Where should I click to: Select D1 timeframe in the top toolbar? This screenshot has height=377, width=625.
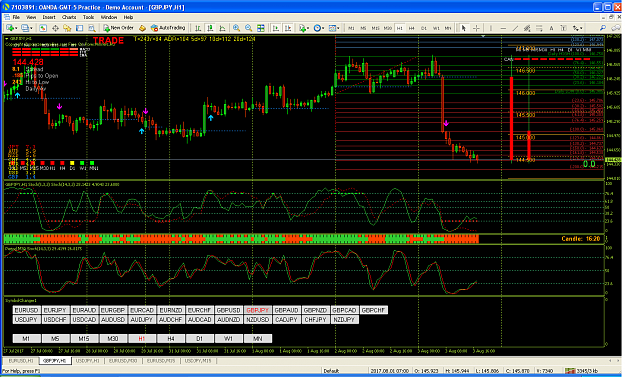[424, 28]
